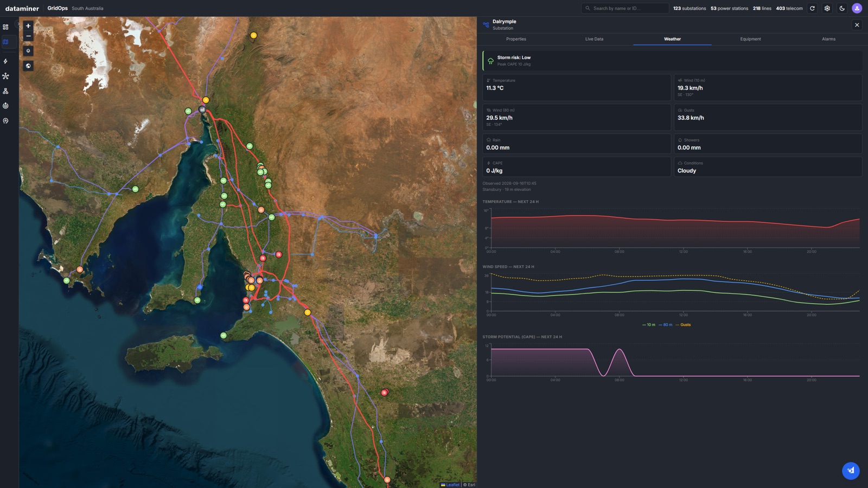This screenshot has width=868, height=488.
Task: Click the Dalrymple substation icon in panel header
Action: [x=486, y=24]
